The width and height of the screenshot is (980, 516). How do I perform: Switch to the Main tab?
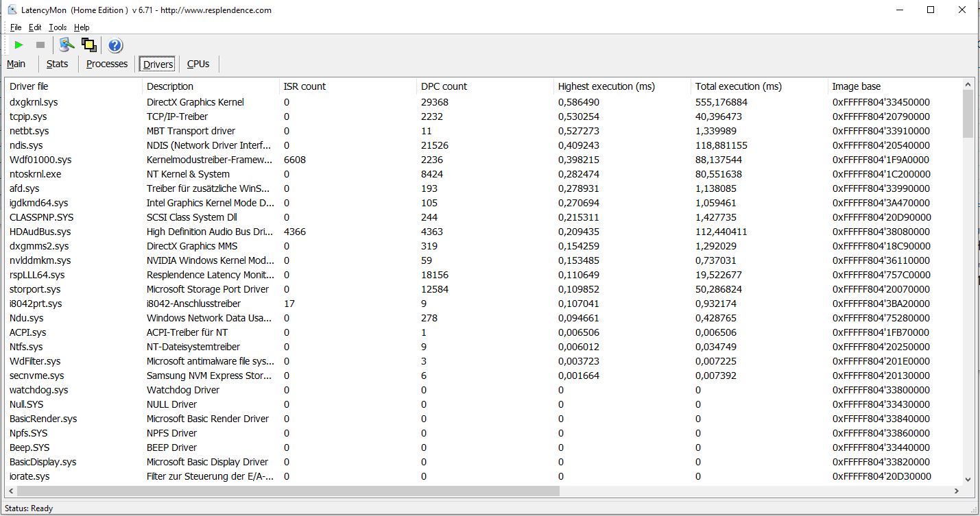point(16,64)
